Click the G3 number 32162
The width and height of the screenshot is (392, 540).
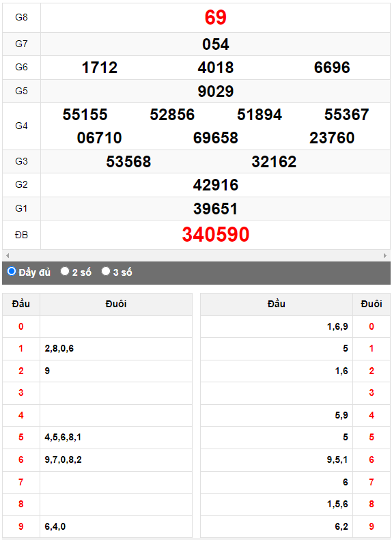[x=274, y=162]
